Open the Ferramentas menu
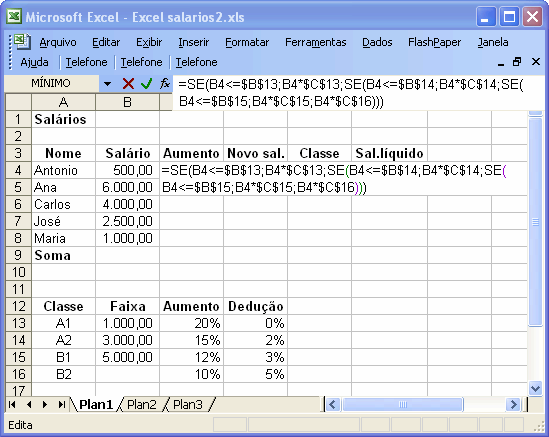The image size is (549, 437). coord(316,42)
